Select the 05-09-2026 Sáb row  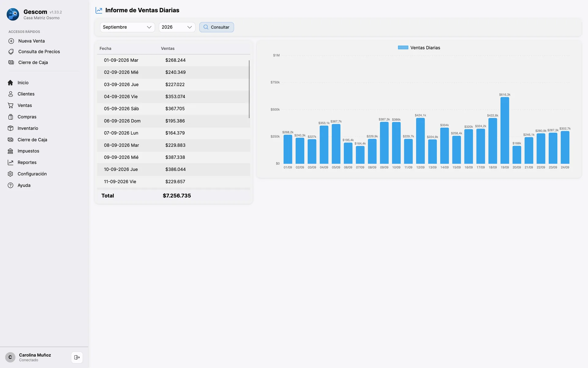click(173, 109)
